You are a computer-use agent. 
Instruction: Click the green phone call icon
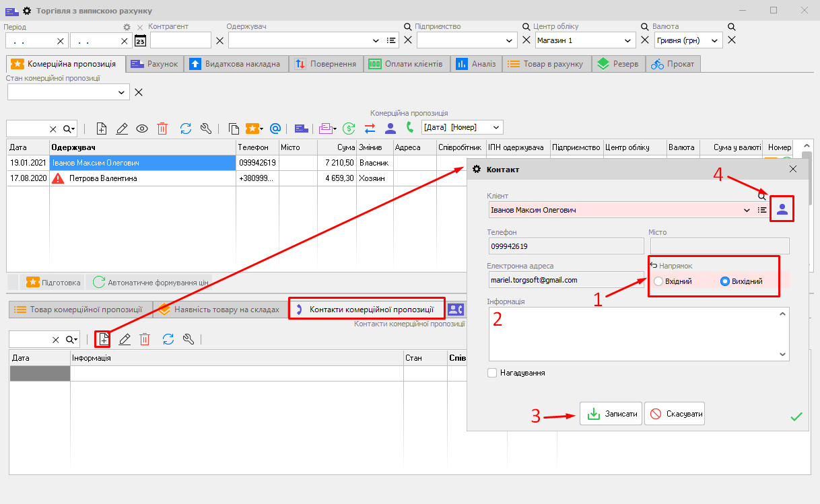pyautogui.click(x=409, y=127)
